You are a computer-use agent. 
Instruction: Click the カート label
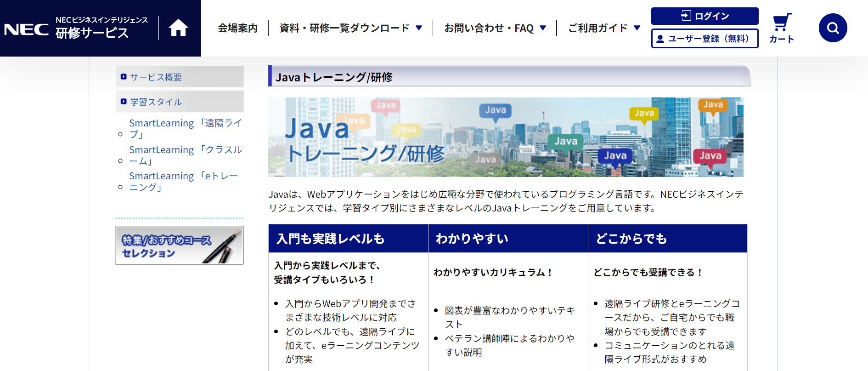(782, 40)
